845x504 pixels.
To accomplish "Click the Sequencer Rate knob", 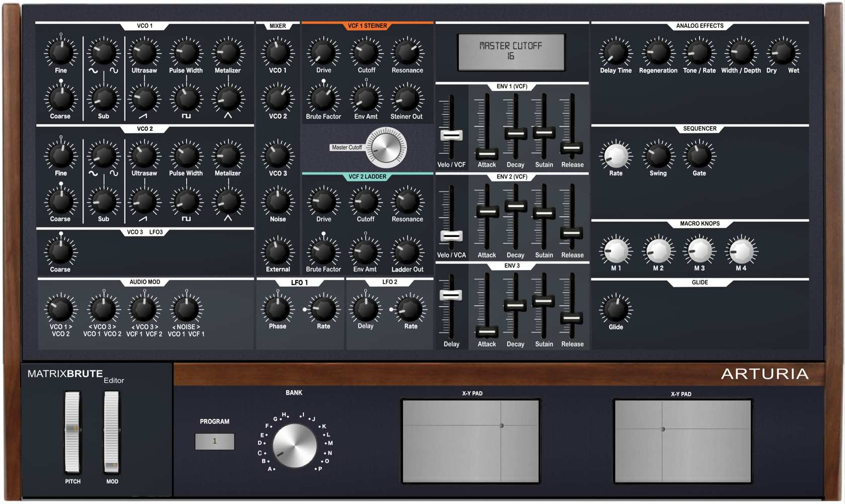I will pos(616,155).
